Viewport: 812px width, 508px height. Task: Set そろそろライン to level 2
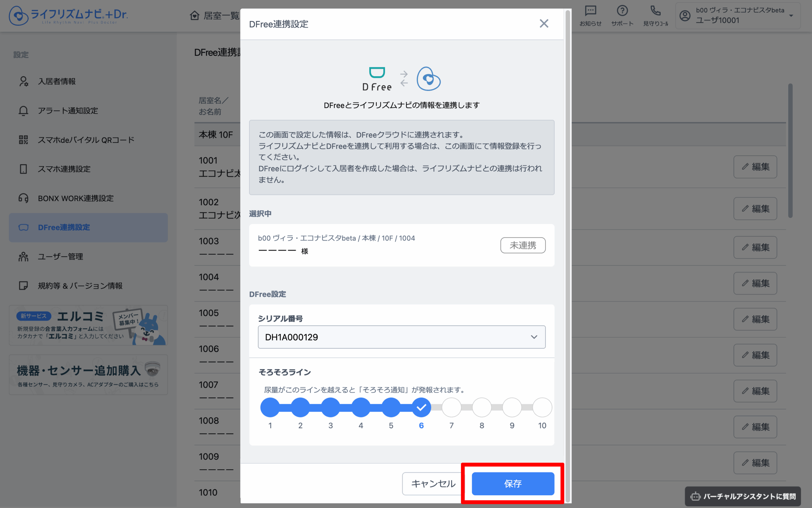coord(300,407)
